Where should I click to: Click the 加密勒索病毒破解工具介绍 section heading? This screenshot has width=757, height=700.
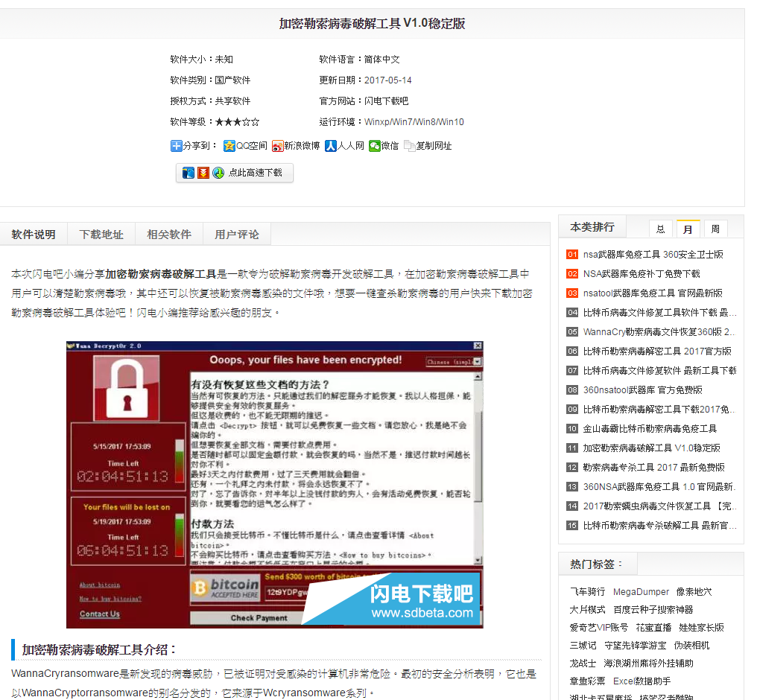(x=98, y=649)
